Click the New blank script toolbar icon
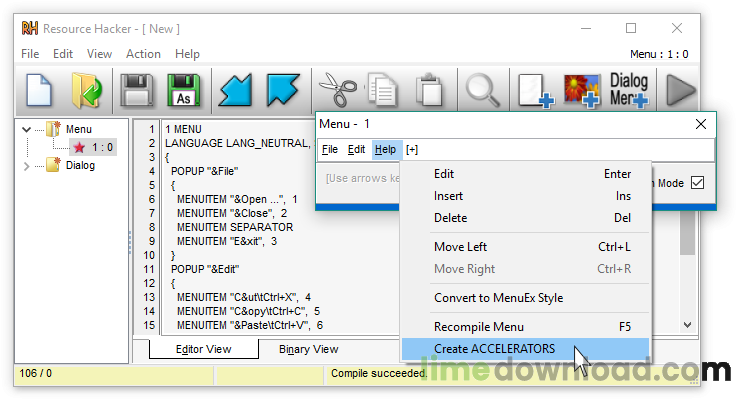 (39, 90)
